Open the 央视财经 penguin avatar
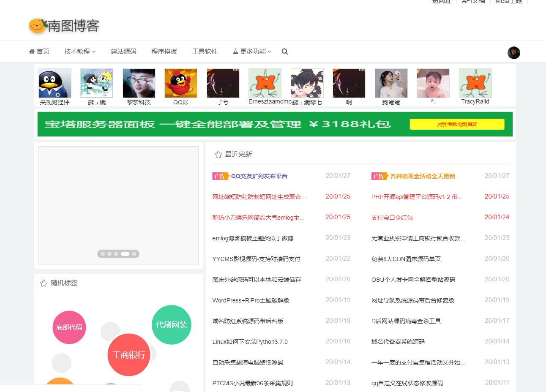Image resolution: width=546 pixels, height=392 pixels. 55,83
